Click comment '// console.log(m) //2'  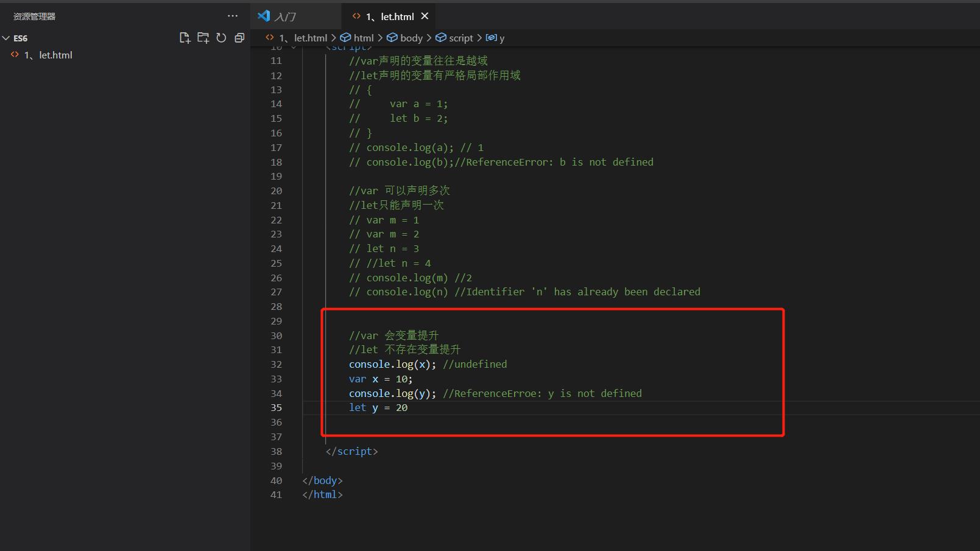coord(411,278)
